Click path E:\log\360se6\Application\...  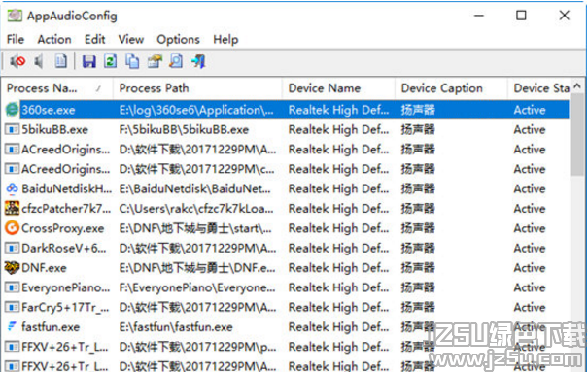[x=196, y=110]
